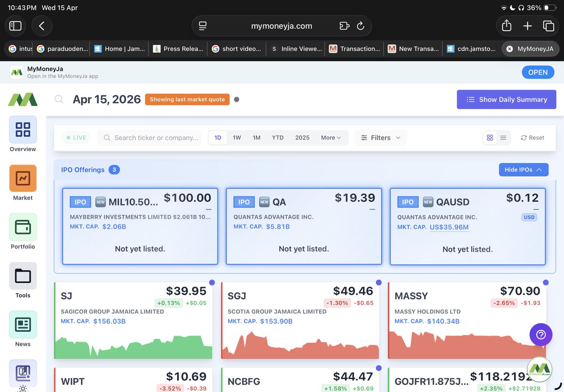
Task: Click the IPO Offerings count badge 3
Action: [114, 170]
